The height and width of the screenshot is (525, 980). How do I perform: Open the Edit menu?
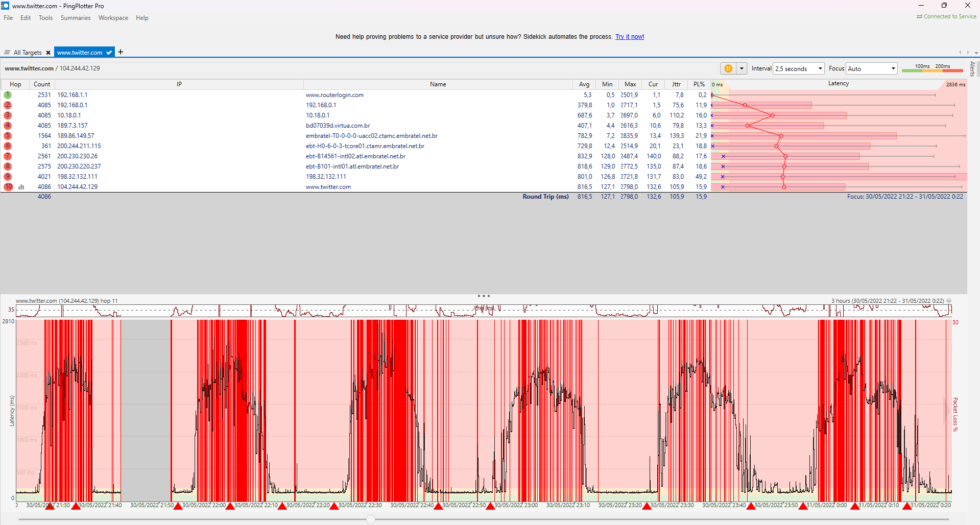click(26, 18)
